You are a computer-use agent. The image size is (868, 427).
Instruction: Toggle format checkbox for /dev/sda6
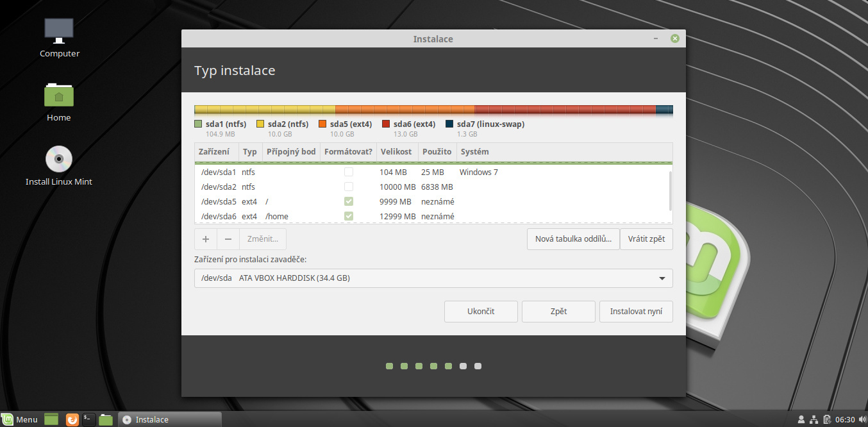(x=349, y=216)
